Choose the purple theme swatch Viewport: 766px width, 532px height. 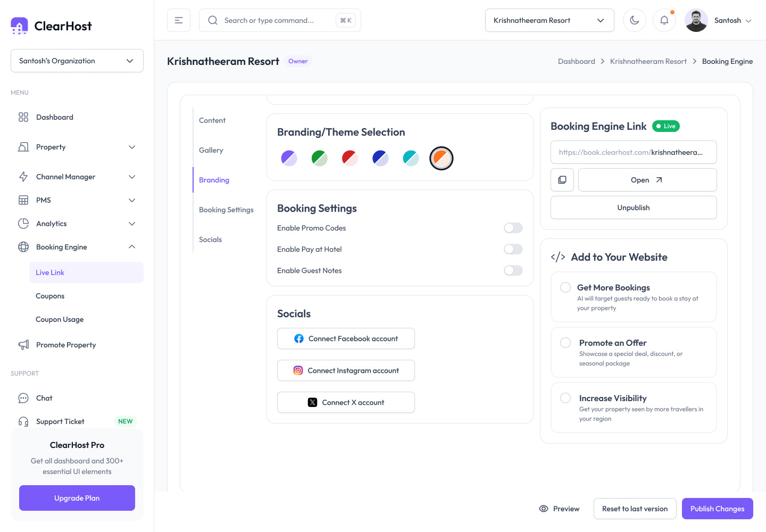pyautogui.click(x=289, y=158)
